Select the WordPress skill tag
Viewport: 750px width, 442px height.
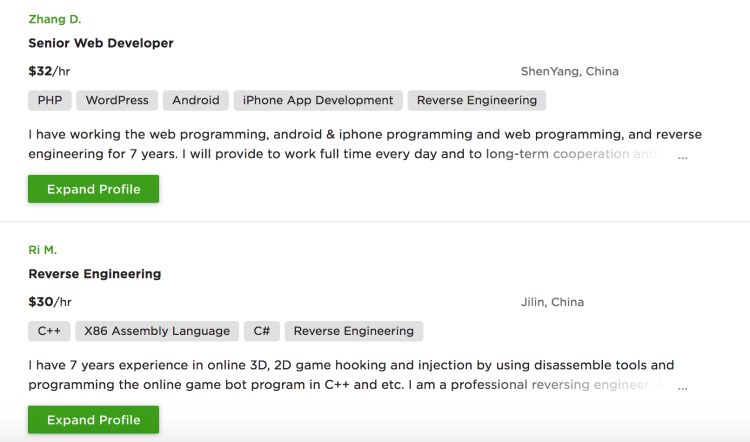tap(117, 100)
